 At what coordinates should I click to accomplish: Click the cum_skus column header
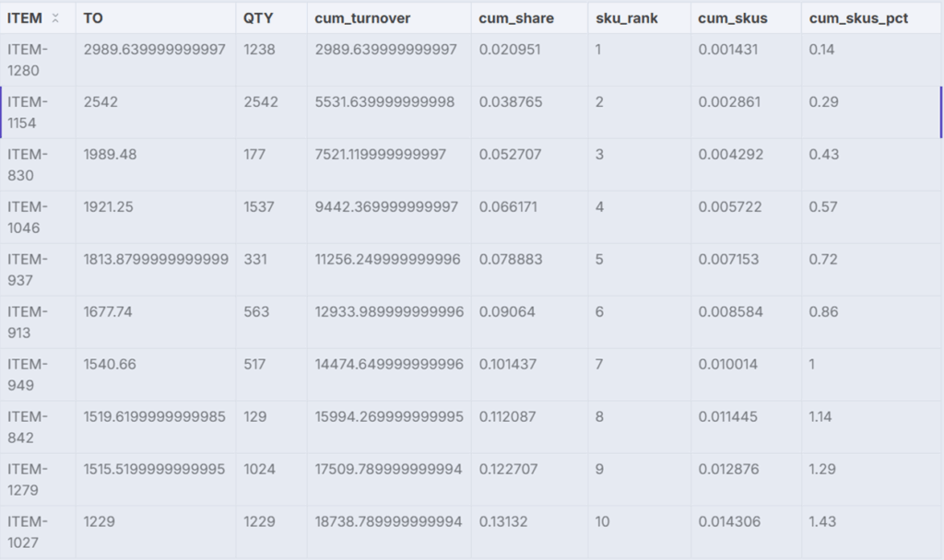(x=731, y=18)
